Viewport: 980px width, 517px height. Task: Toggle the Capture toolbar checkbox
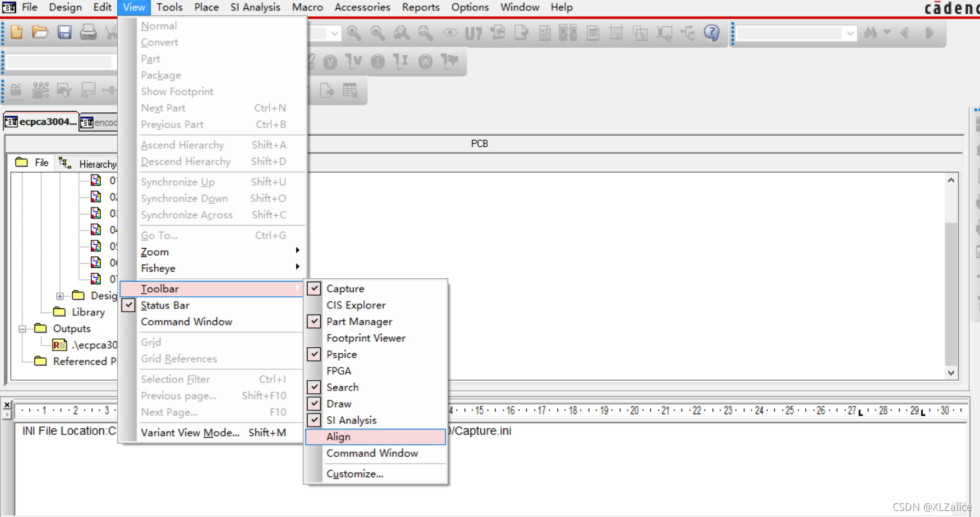coord(314,289)
